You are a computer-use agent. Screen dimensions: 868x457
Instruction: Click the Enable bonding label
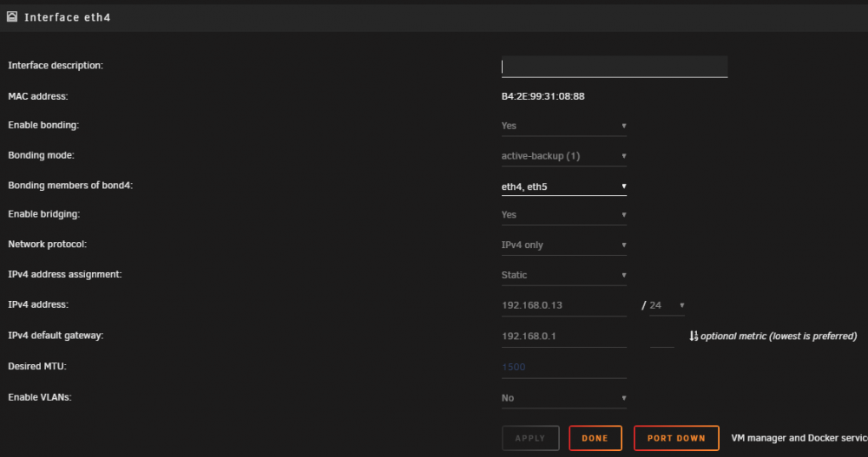[x=43, y=125]
